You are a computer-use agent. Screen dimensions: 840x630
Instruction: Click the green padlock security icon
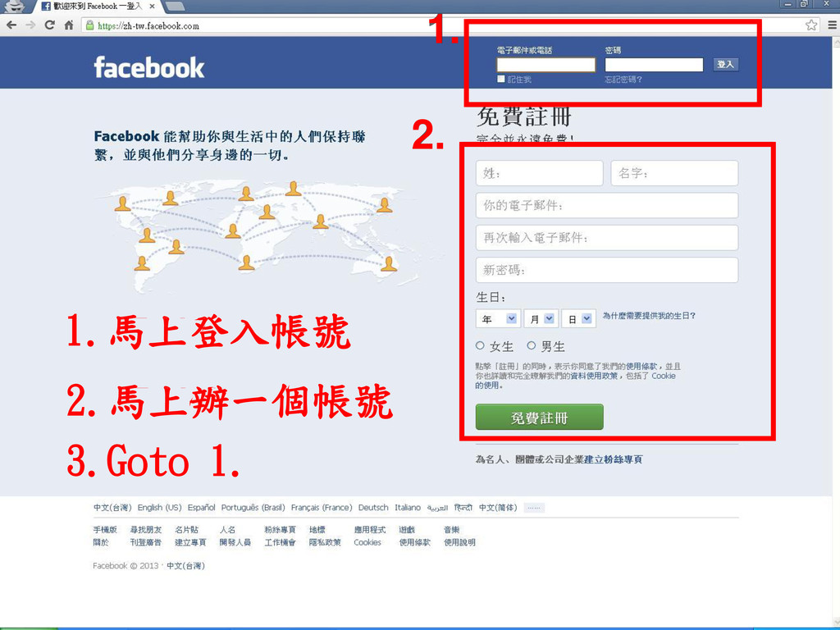click(x=89, y=25)
